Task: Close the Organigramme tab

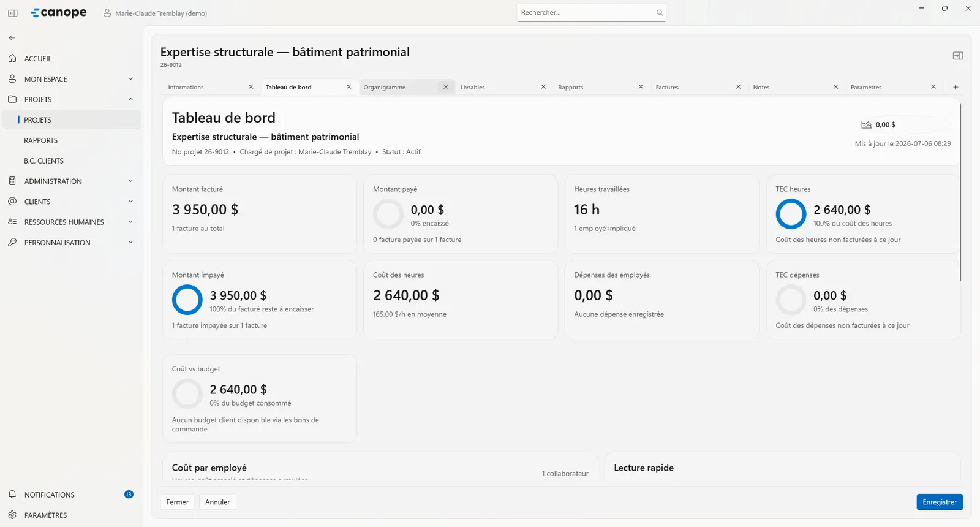Action: pos(446,87)
